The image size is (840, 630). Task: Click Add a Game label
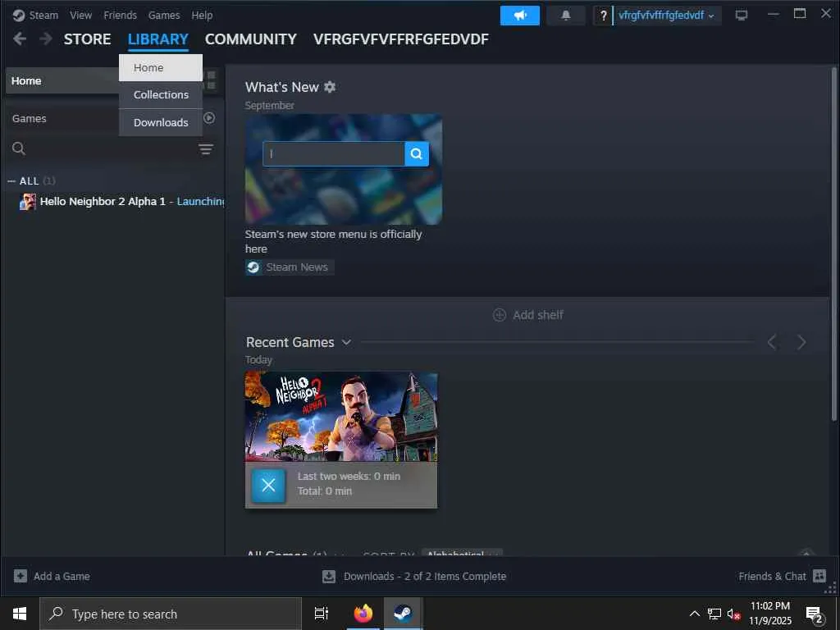coord(62,577)
